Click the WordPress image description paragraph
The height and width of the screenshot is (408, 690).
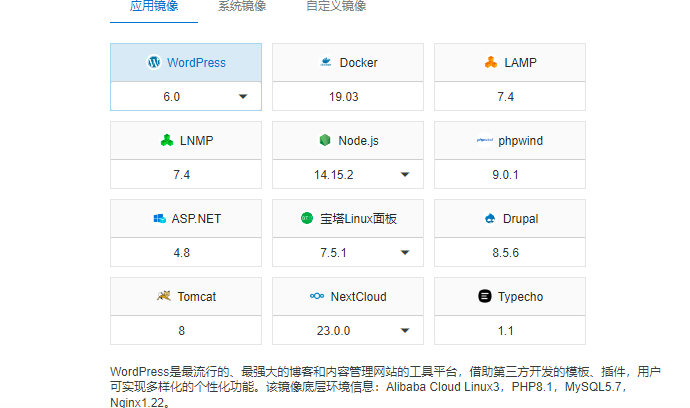coord(385,387)
